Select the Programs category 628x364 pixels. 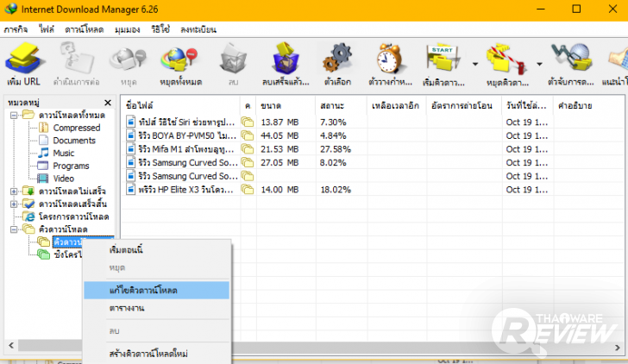[71, 166]
